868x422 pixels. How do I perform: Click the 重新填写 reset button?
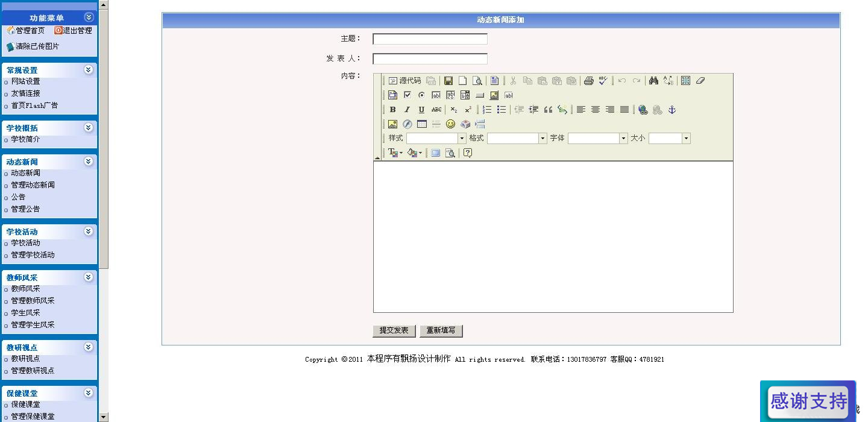pos(441,331)
